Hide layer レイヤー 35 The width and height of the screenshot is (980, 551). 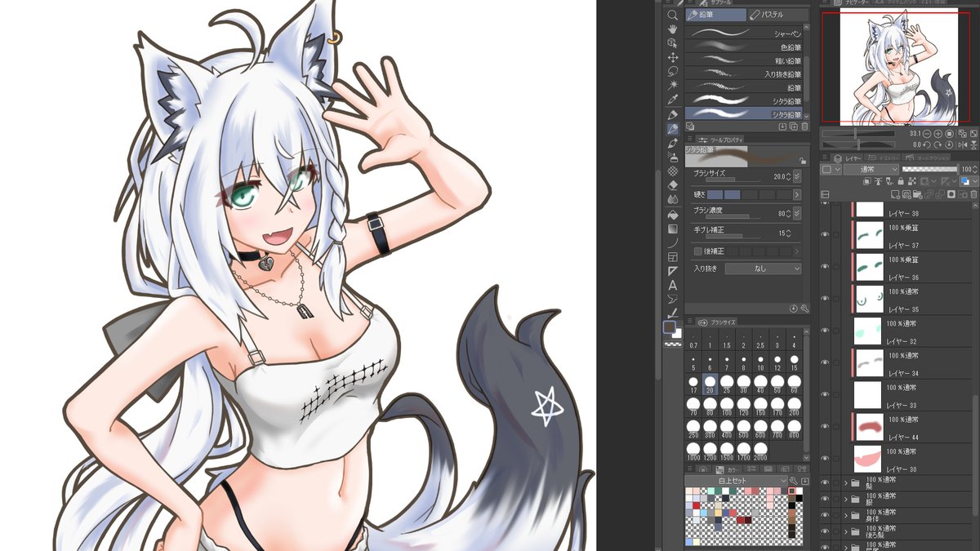coord(825,298)
